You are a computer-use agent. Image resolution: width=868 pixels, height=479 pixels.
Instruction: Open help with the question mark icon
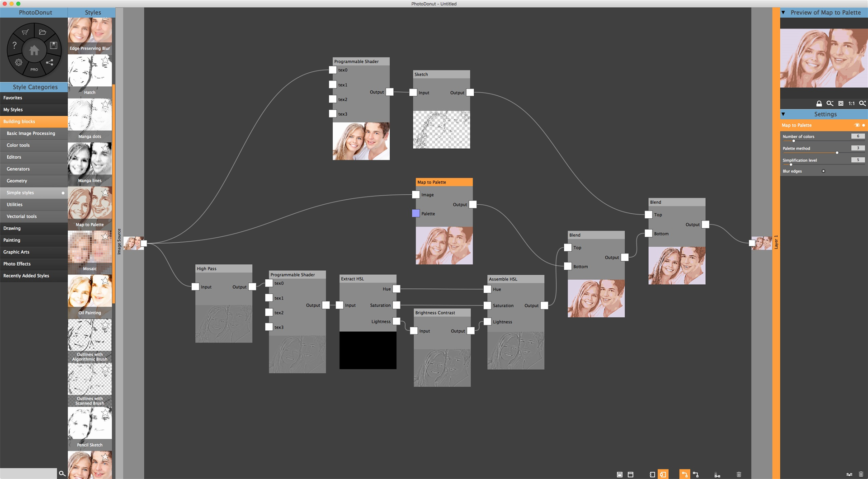tap(14, 45)
